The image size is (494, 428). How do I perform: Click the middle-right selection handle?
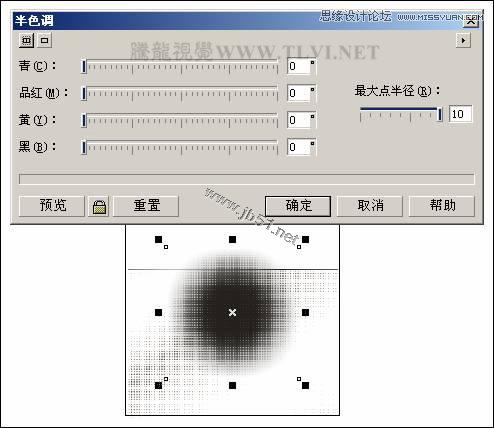tap(306, 312)
